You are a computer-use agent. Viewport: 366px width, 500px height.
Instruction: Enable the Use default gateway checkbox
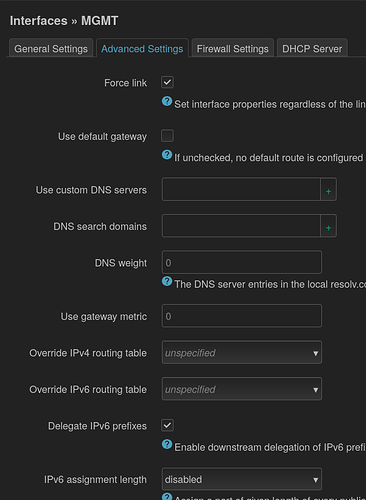(167, 136)
